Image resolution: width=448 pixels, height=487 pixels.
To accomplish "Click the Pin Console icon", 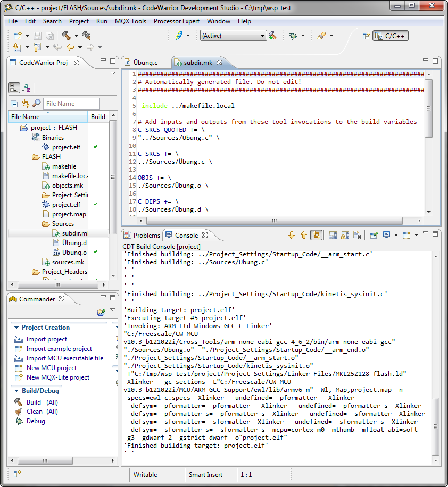I will [x=374, y=235].
